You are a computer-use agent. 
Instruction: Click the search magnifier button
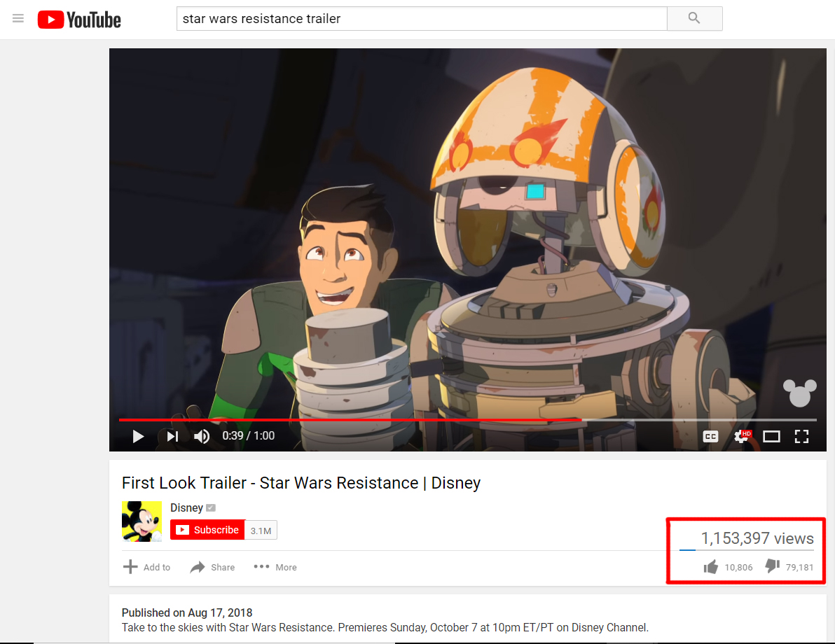(694, 19)
